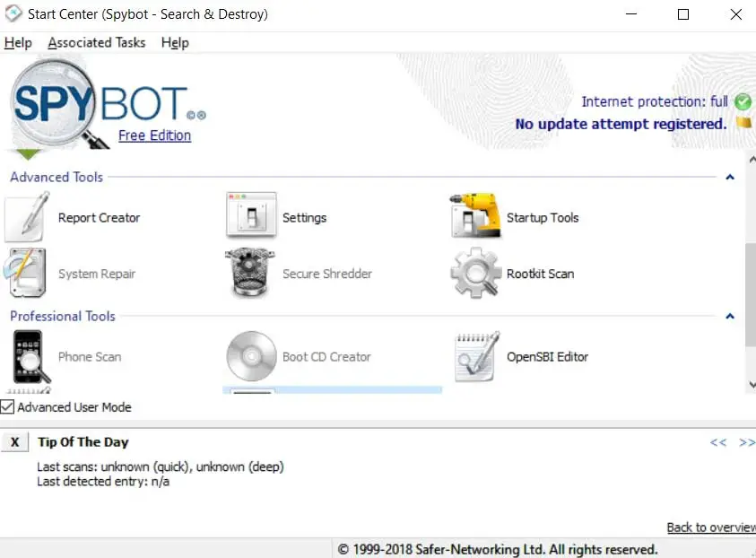The width and height of the screenshot is (756, 558).
Task: Open the System Repair icon
Action: 25,273
